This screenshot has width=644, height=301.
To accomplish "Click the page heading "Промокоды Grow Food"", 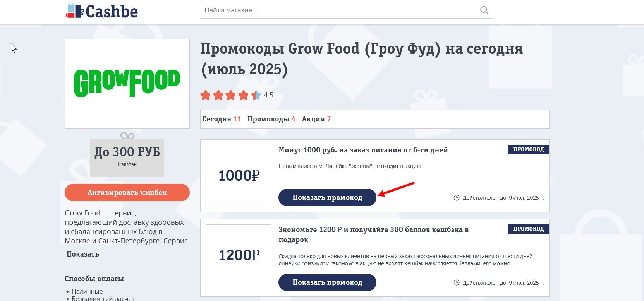I will (x=361, y=59).
